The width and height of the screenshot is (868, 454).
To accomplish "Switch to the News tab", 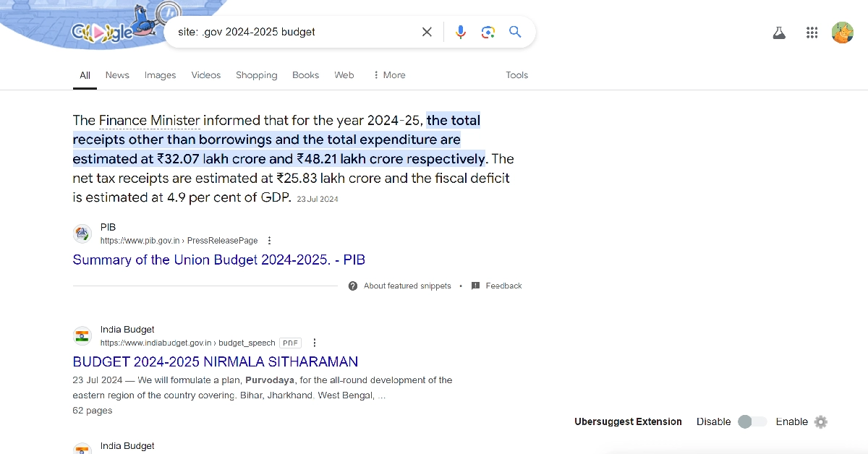I will click(x=117, y=75).
